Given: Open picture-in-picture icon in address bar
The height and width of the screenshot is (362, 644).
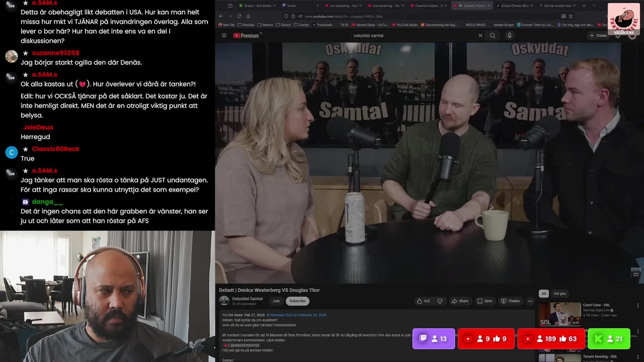Looking at the screenshot, I should [x=563, y=16].
